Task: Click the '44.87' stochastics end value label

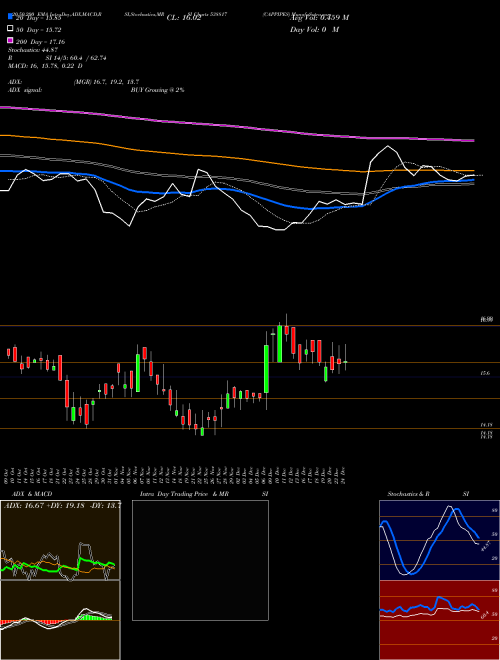Action: 485,546
